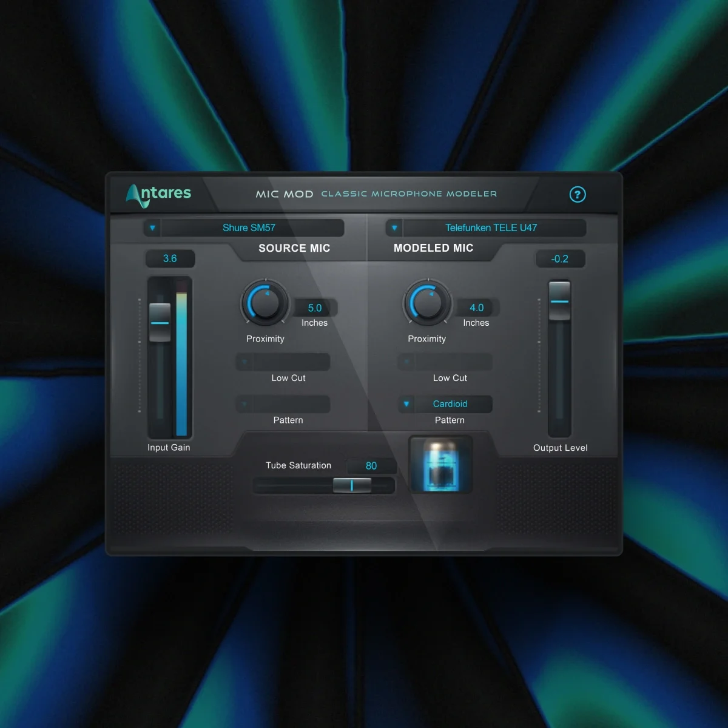
Task: Open the modeled mic Low Cut dropdown
Action: (445, 362)
